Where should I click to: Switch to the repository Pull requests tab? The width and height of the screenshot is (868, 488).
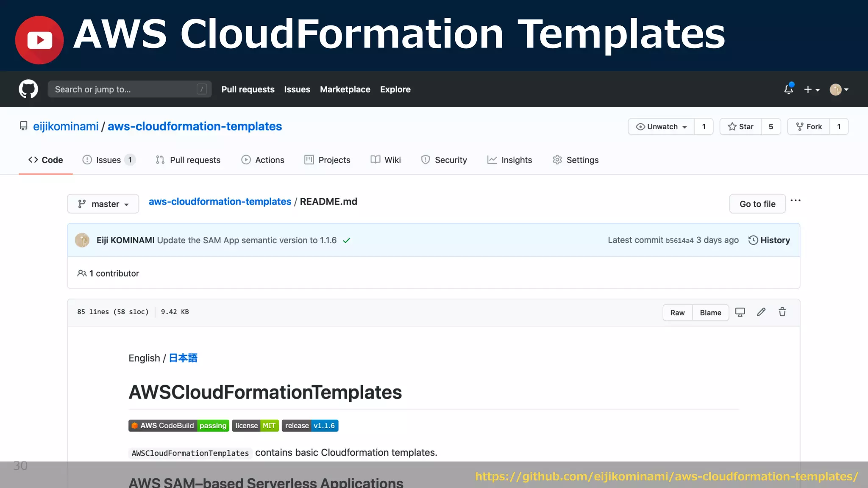coord(188,160)
